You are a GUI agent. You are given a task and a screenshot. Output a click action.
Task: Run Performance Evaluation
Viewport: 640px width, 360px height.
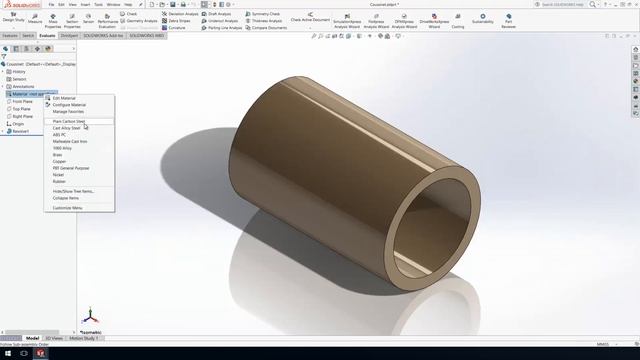tap(107, 21)
